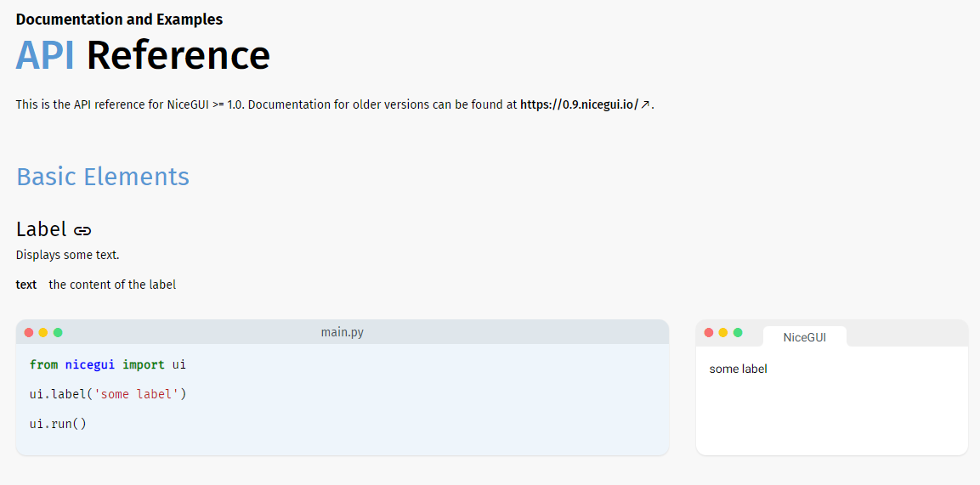The height and width of the screenshot is (485, 980).
Task: Click the link icon beside Label heading
Action: (82, 230)
